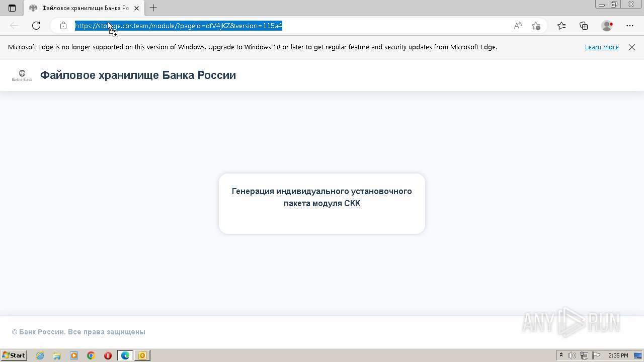Screen dimensions: 644x362
Task: Open the Action Center flag icon
Action: click(596, 355)
